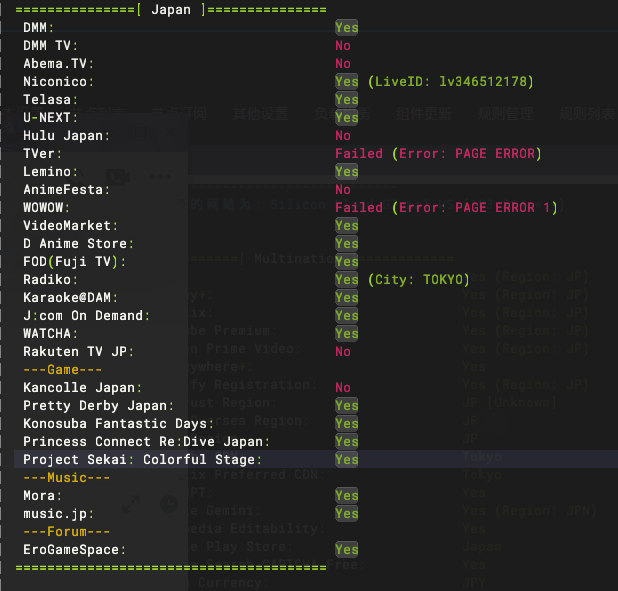Click the Yes result beside DMM
618x591 pixels.
(346, 28)
